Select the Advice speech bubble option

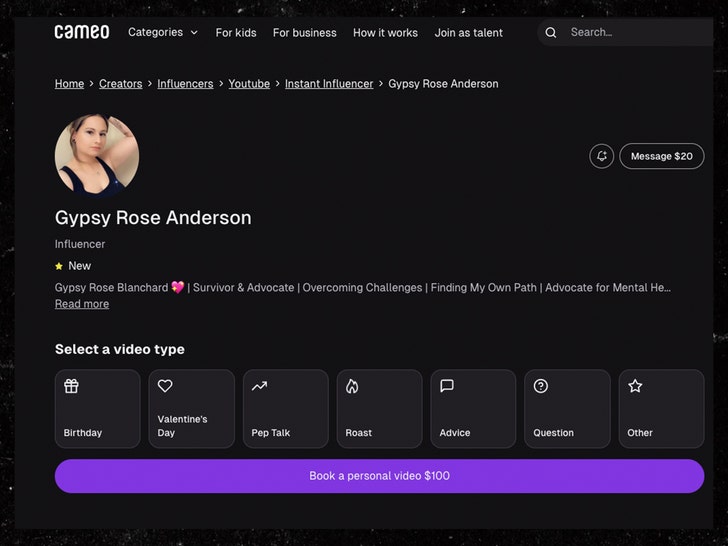(x=473, y=408)
